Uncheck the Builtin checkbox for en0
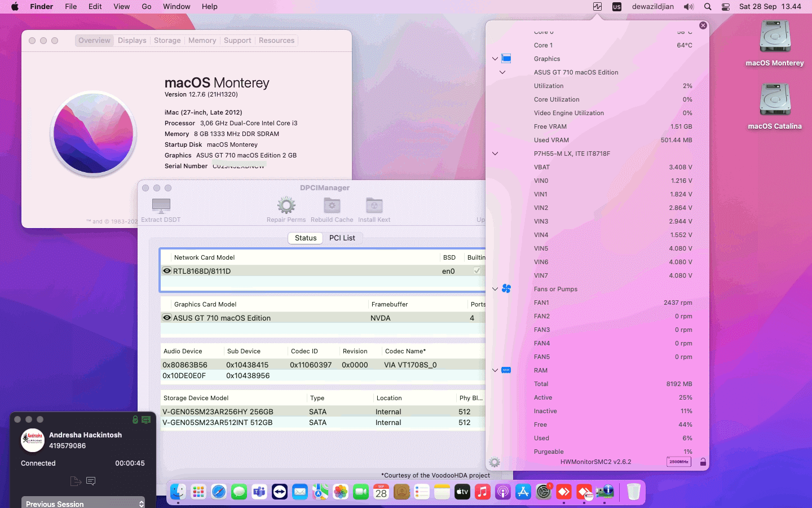The image size is (812, 508). (x=476, y=271)
